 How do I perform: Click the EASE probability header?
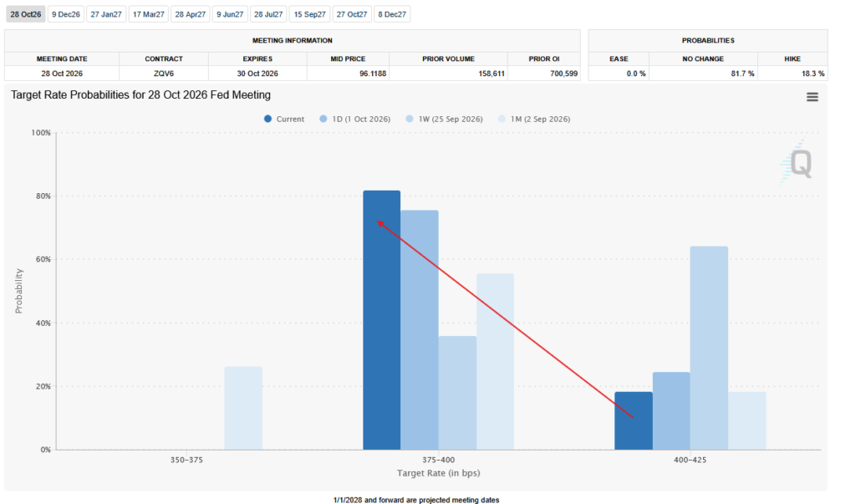[619, 59]
